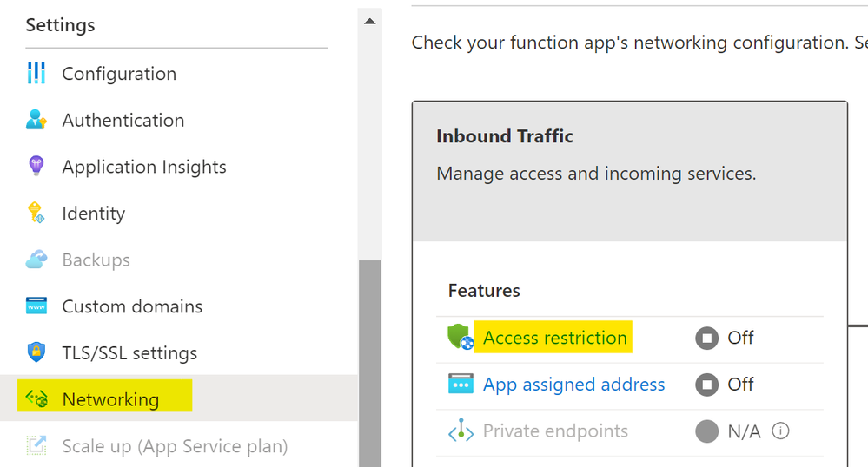Click the Networking sidebar icon
This screenshot has width=868, height=467.
click(x=36, y=398)
